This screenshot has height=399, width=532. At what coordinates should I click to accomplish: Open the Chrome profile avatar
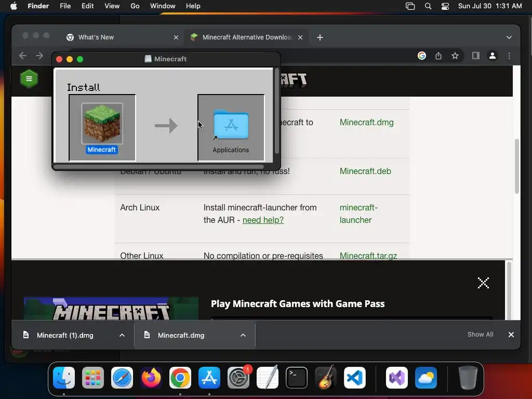pyautogui.click(x=493, y=56)
